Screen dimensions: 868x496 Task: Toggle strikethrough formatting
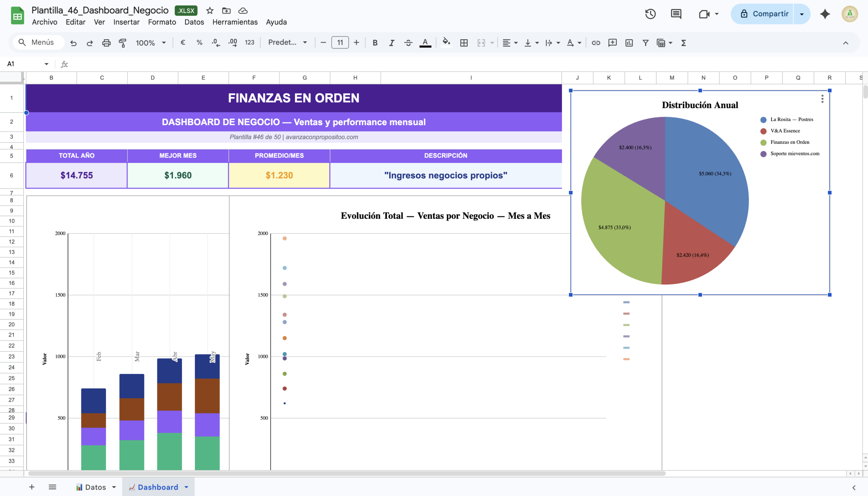(x=408, y=43)
